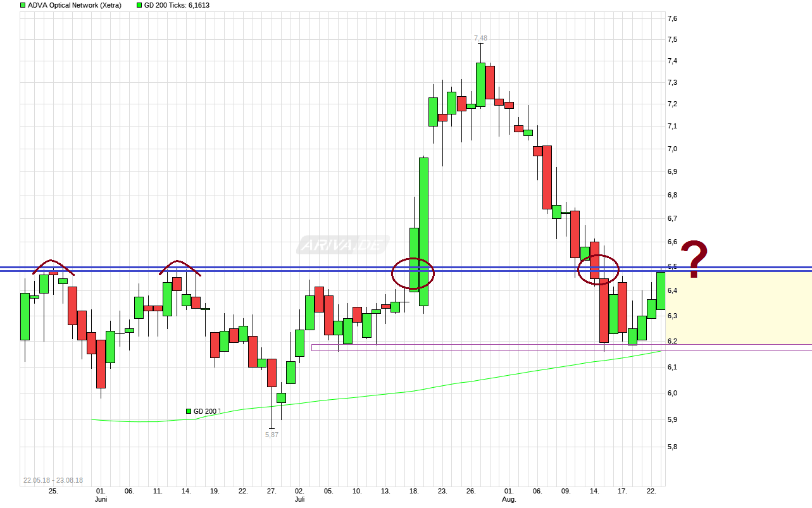
Task: Pick the 6,3 price axis label
Action: tap(672, 316)
